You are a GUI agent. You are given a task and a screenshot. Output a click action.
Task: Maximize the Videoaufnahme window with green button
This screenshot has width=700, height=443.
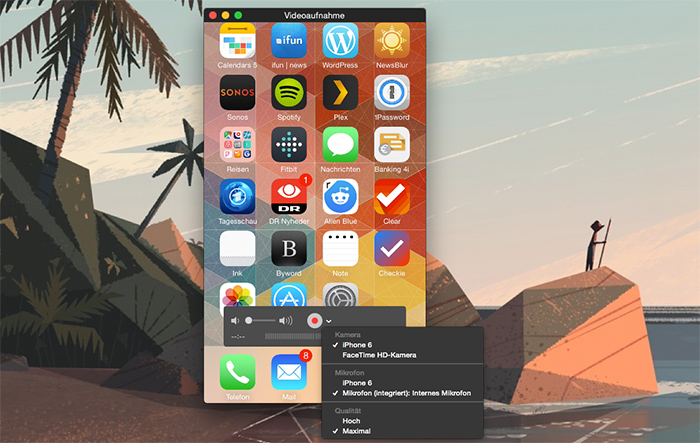[x=238, y=15]
